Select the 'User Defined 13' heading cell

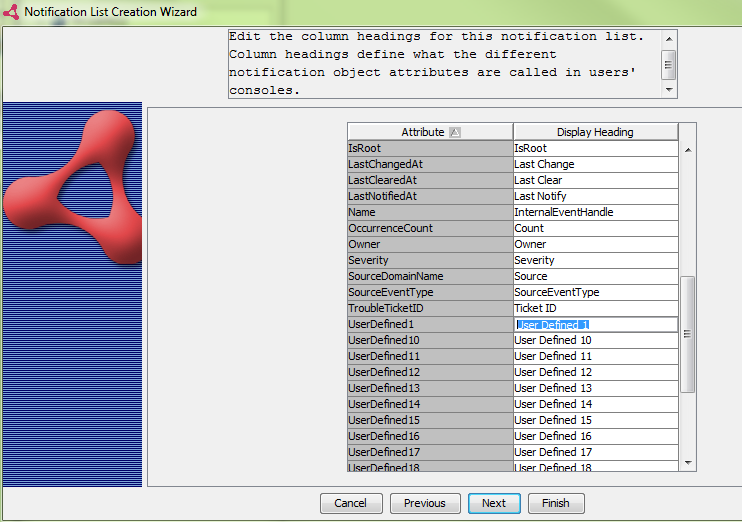pos(596,389)
